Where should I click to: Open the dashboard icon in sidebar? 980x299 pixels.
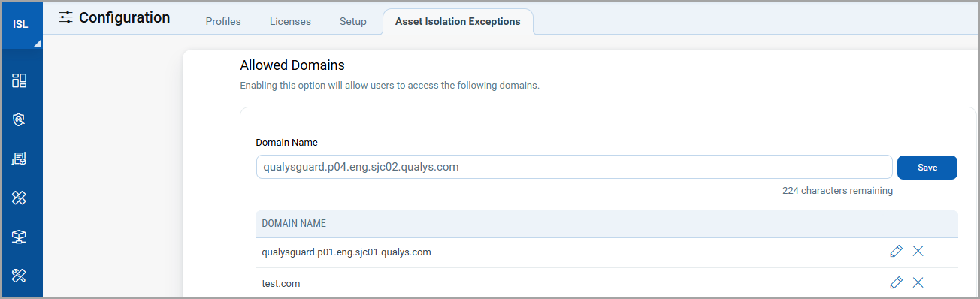pyautogui.click(x=20, y=80)
